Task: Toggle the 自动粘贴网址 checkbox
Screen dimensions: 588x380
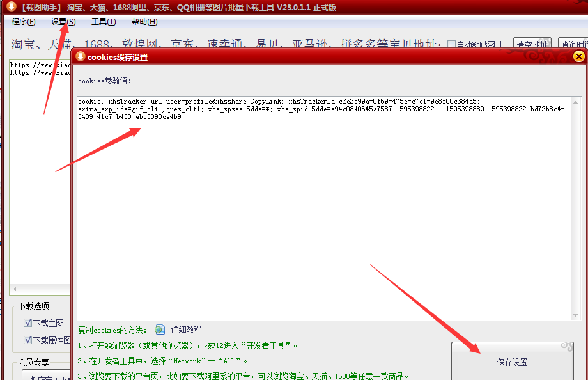Action: pyautogui.click(x=451, y=45)
